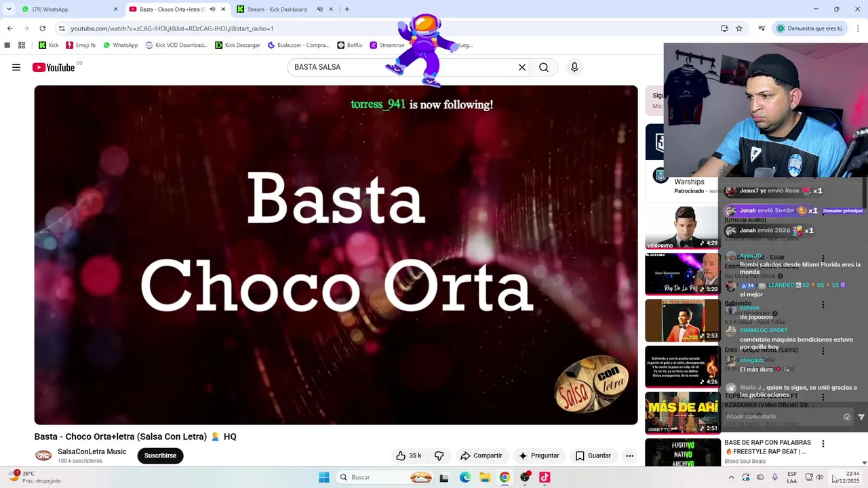The image size is (868, 488).
Task: Play the MÁS DE AHÍ video thumbnail
Action: point(682,413)
